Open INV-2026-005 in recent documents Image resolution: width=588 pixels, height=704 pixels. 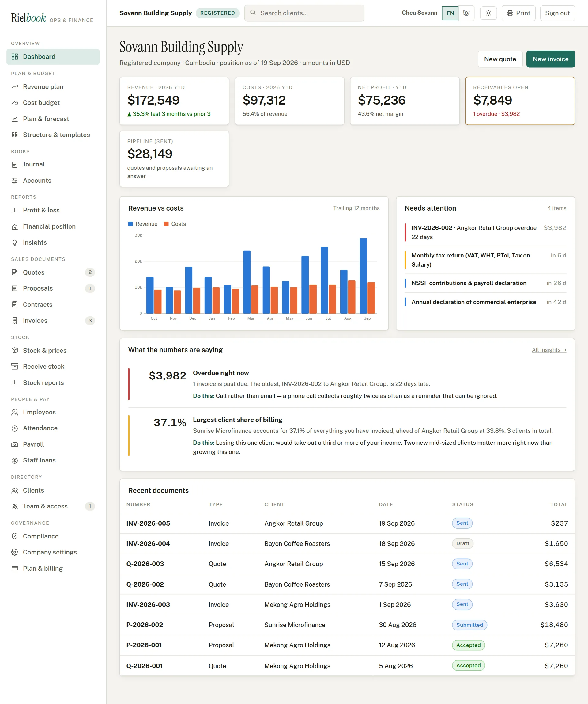347,523
